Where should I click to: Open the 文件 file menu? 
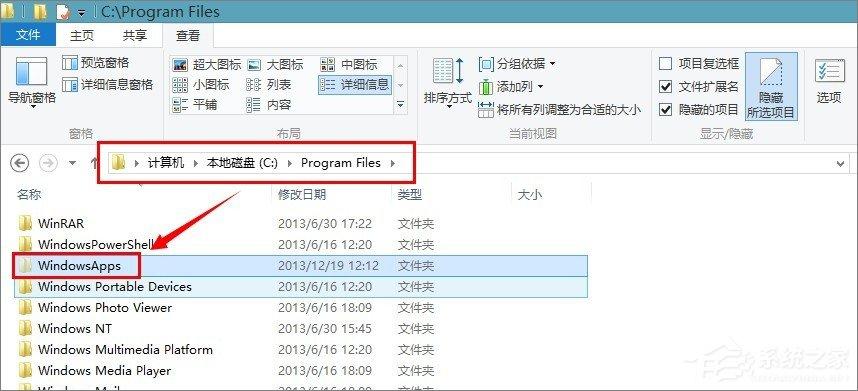click(x=28, y=35)
